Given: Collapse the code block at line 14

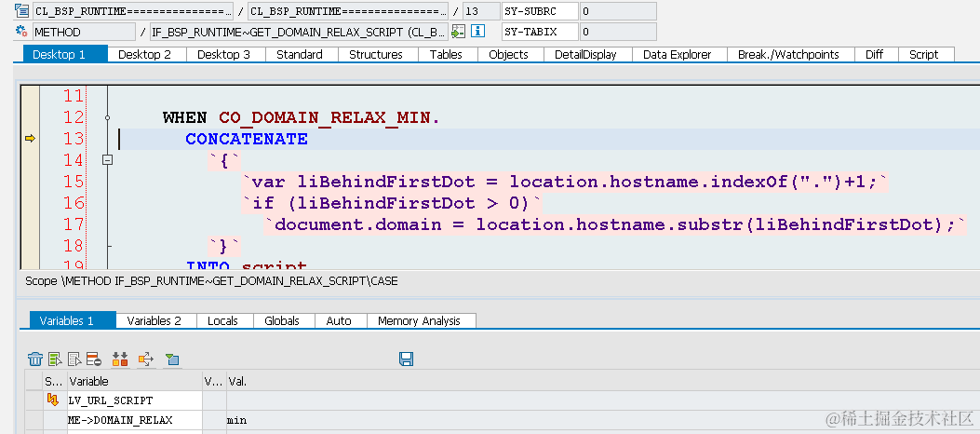Looking at the screenshot, I should [108, 160].
